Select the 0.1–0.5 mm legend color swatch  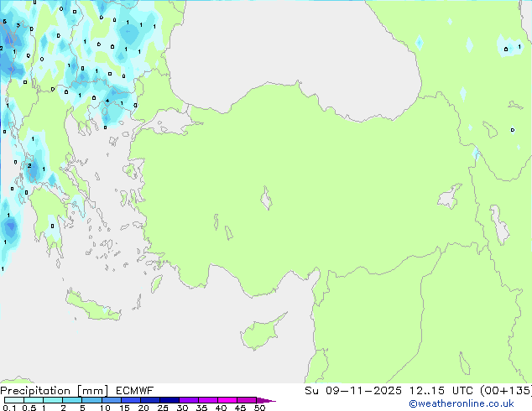pos(14,400)
